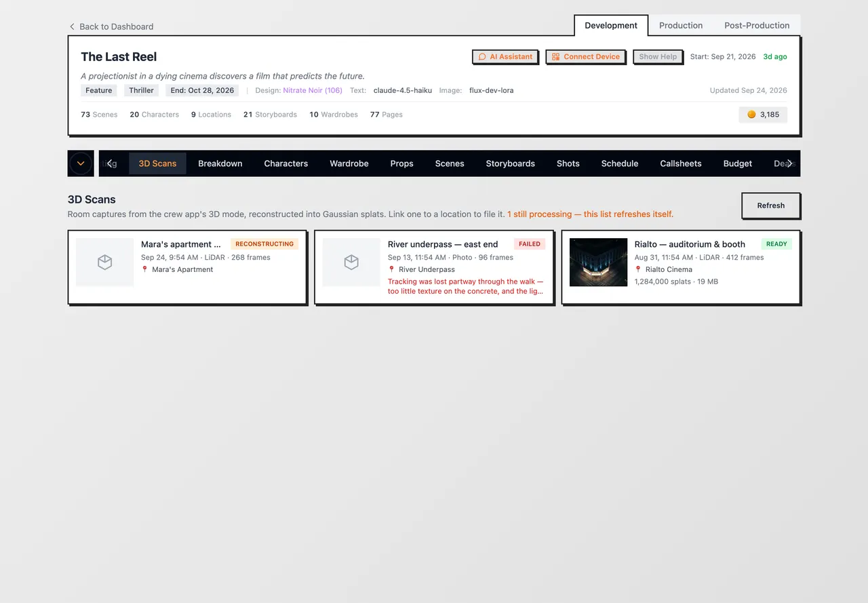Open the Rialto — auditorium & booth title
The width and height of the screenshot is (868, 603).
690,244
